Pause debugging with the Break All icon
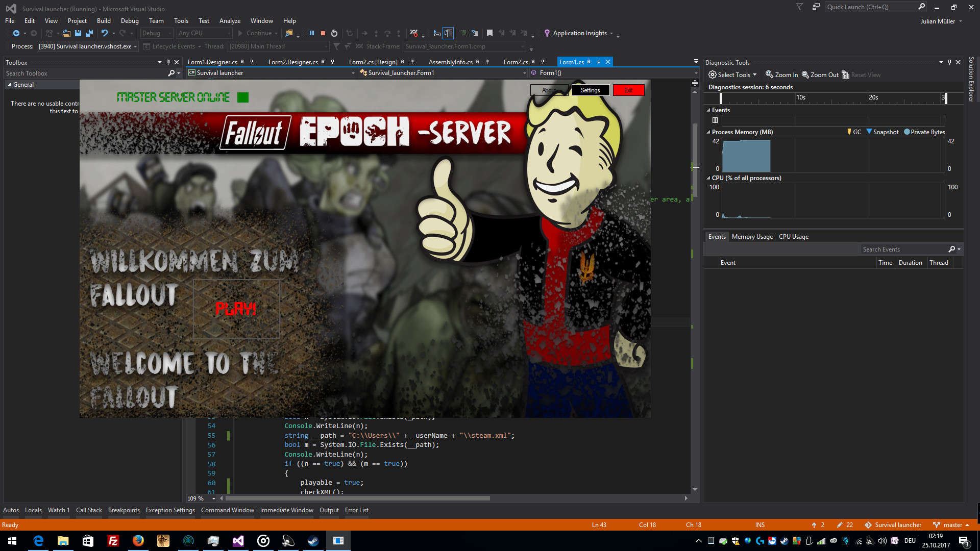Viewport: 980px width, 551px height. click(x=311, y=33)
